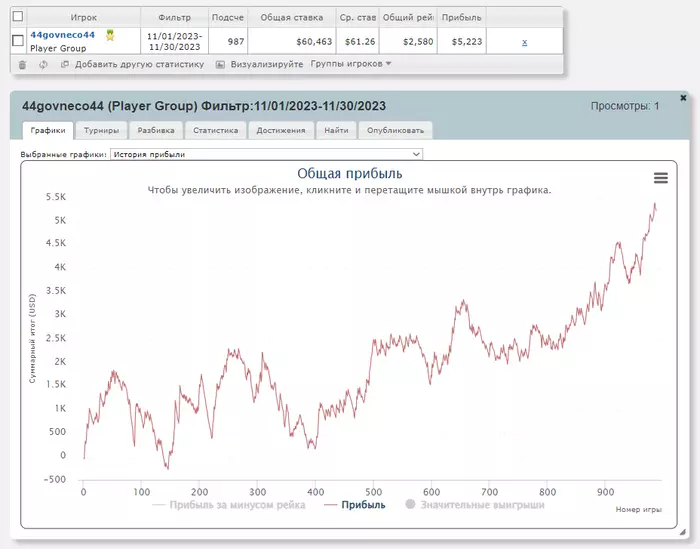Click the 5.5K label on the profit axis
The height and width of the screenshot is (549, 700).
coord(56,197)
